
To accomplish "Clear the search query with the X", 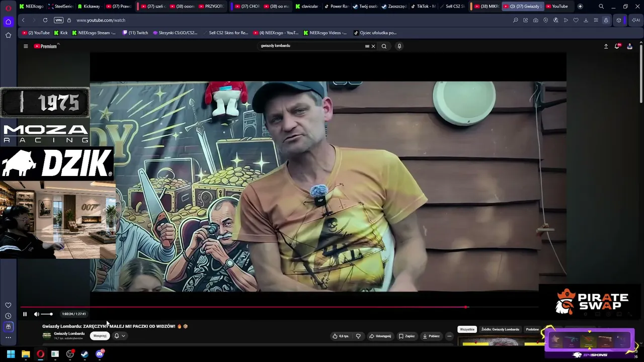I will coord(373,46).
